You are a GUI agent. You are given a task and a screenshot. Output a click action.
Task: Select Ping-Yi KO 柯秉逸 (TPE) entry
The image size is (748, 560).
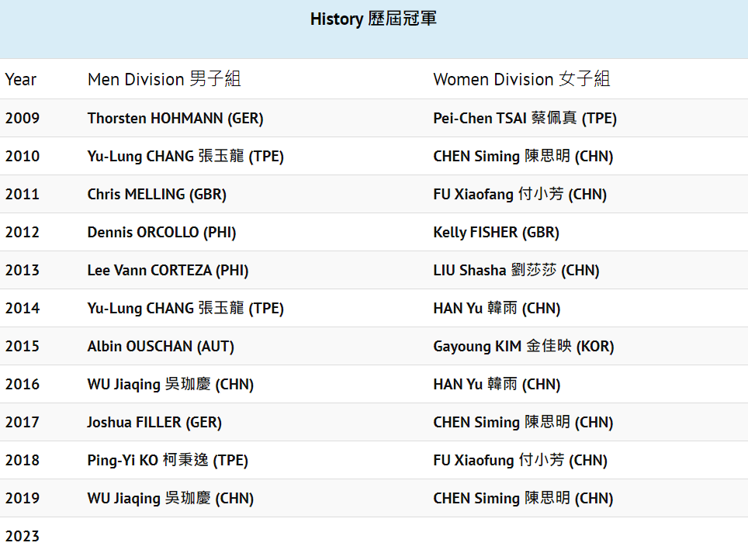(x=168, y=460)
